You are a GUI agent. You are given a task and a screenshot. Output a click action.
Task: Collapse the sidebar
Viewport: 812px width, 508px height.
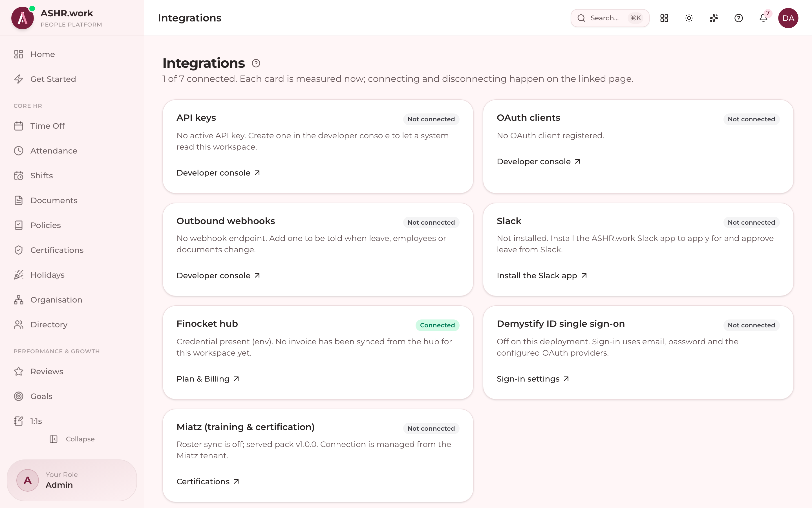pyautogui.click(x=72, y=439)
